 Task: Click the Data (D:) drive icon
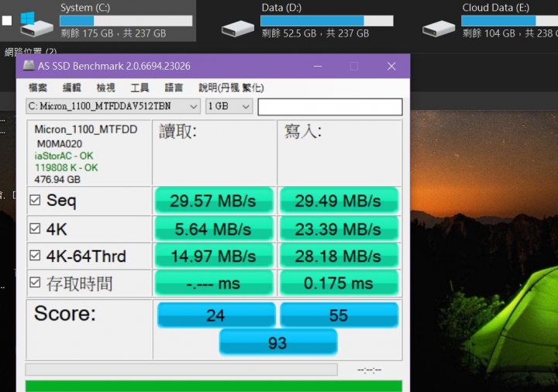coord(238,29)
